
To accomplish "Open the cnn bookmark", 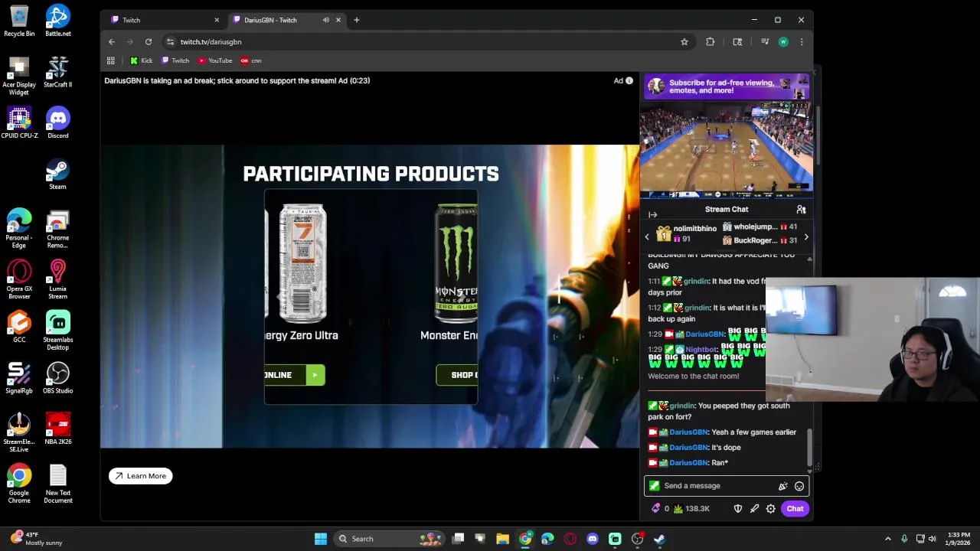I will tap(251, 60).
